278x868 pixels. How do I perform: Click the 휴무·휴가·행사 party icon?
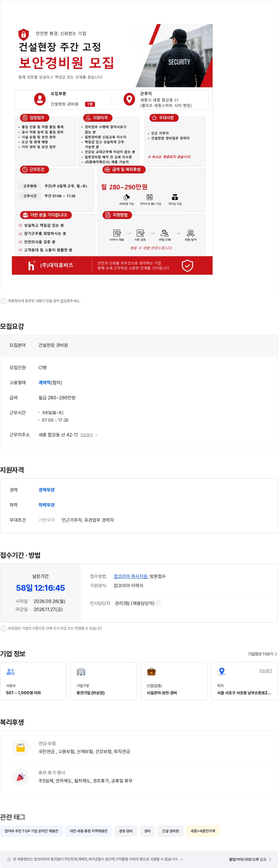(21, 777)
